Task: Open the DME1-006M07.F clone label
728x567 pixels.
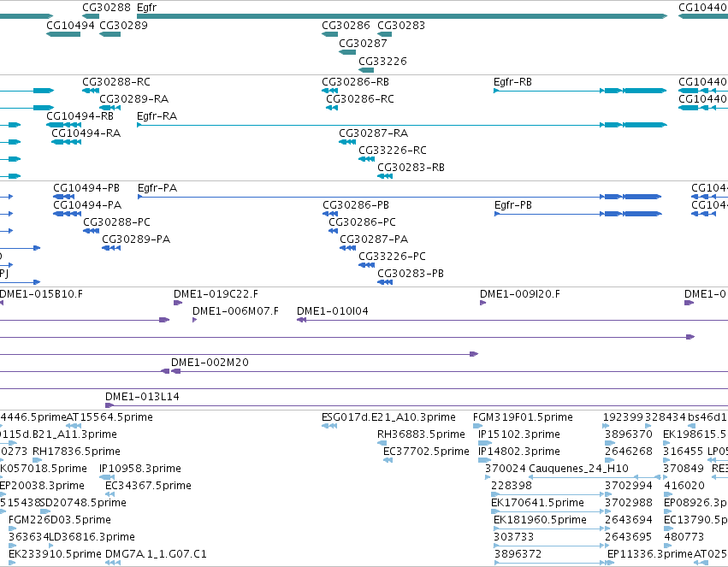Action: coord(236,311)
